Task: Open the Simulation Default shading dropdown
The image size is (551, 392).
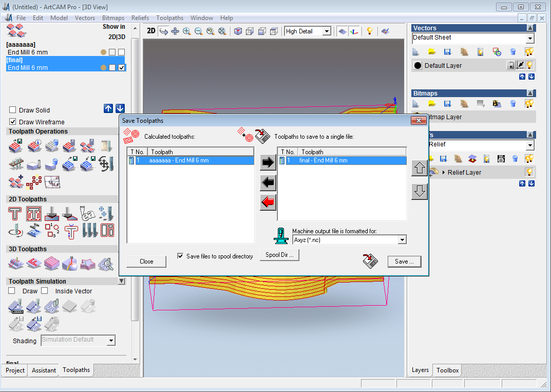Action: (111, 340)
